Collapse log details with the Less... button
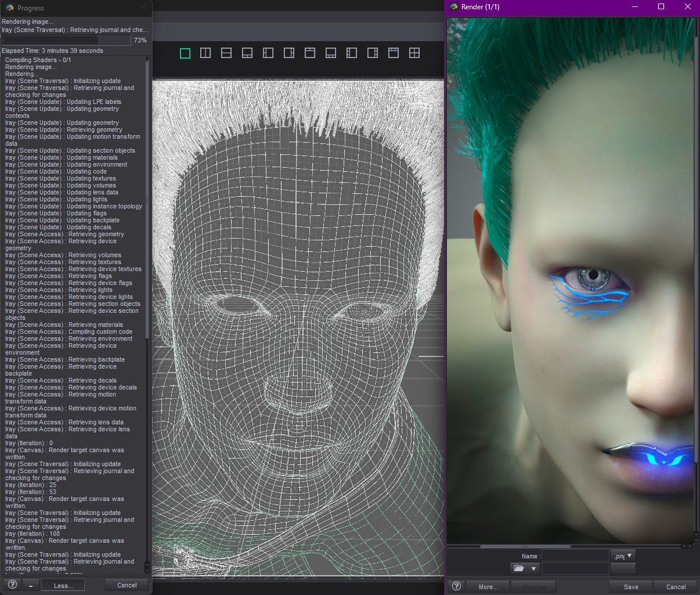The height and width of the screenshot is (595, 700). pyautogui.click(x=62, y=585)
